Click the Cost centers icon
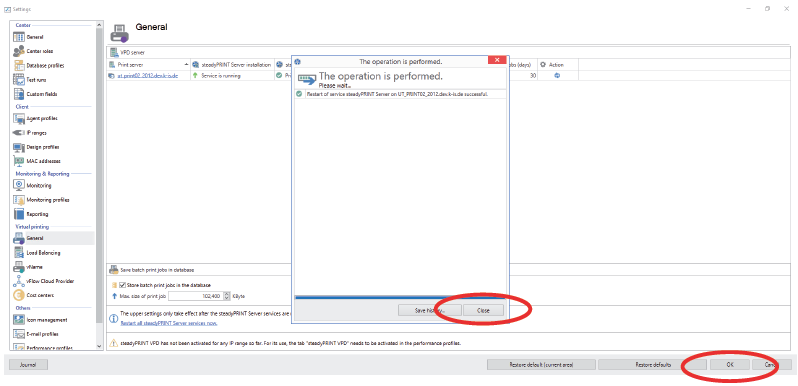The height and width of the screenshot is (386, 798). click(x=19, y=295)
